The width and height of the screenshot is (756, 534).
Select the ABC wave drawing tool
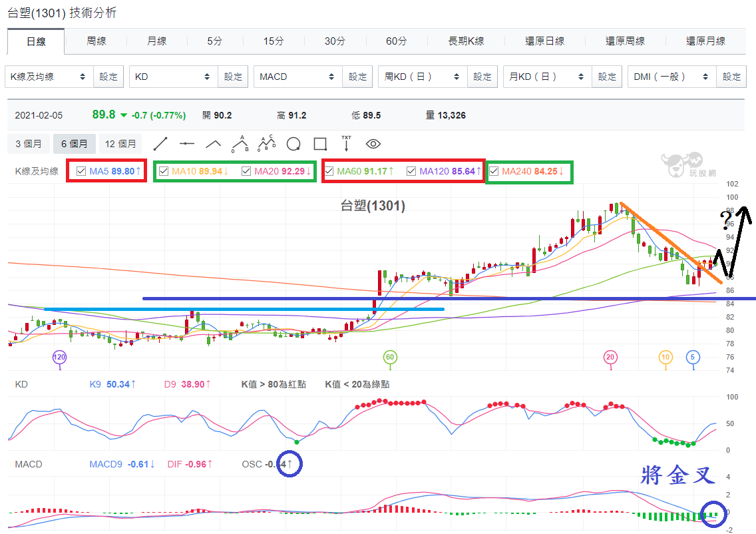pos(240,144)
